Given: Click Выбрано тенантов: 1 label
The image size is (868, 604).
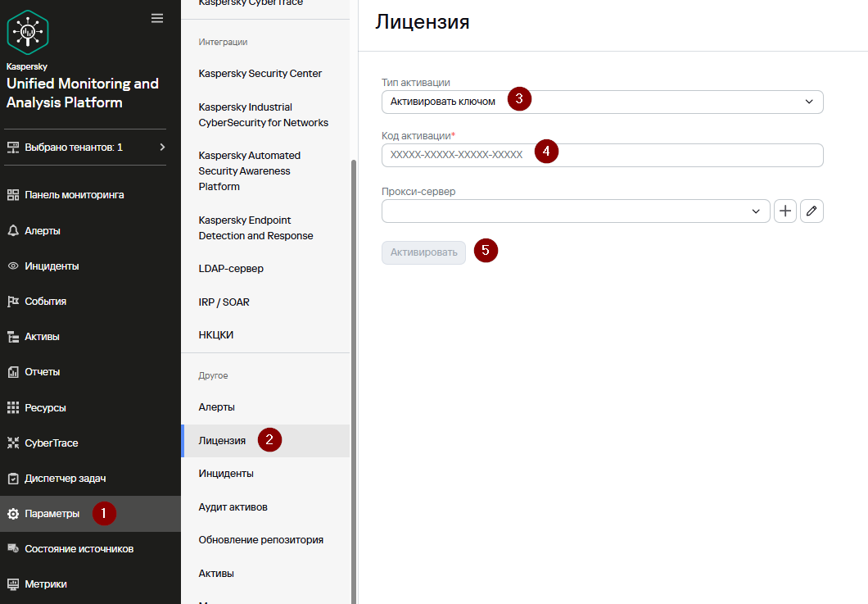Looking at the screenshot, I should tap(74, 148).
